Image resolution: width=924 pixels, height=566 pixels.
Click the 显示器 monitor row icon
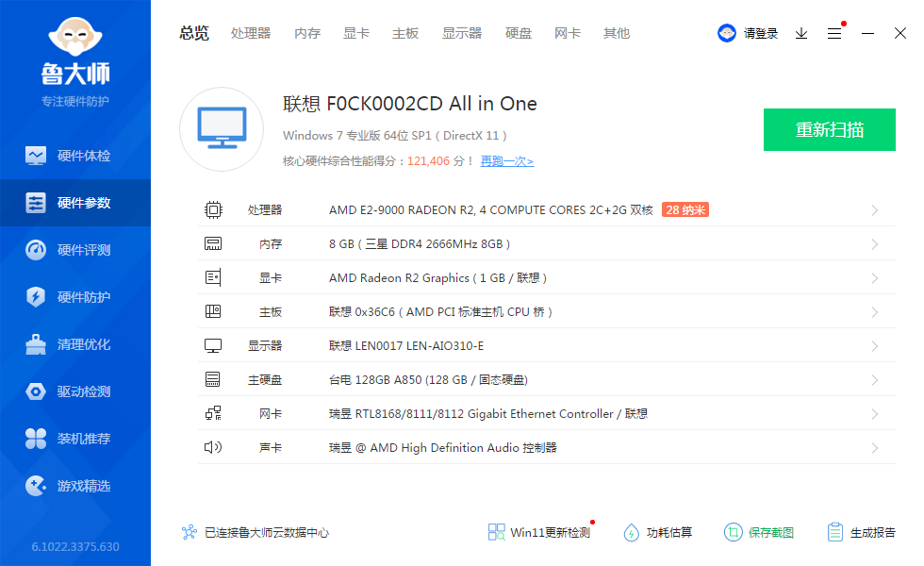pyautogui.click(x=213, y=345)
